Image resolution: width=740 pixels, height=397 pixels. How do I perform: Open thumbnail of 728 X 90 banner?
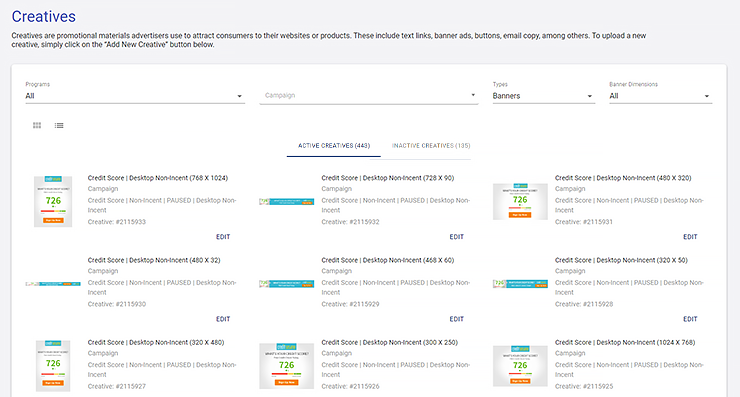(286, 202)
